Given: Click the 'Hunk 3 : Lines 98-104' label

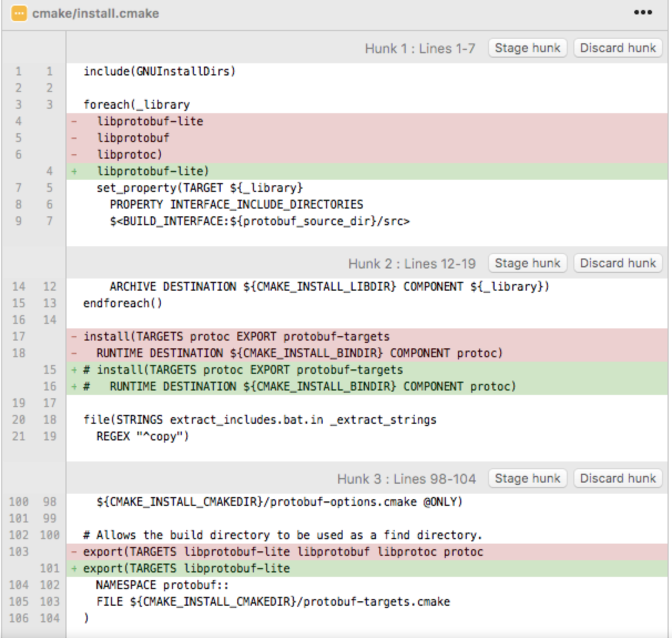Looking at the screenshot, I should pos(406,479).
